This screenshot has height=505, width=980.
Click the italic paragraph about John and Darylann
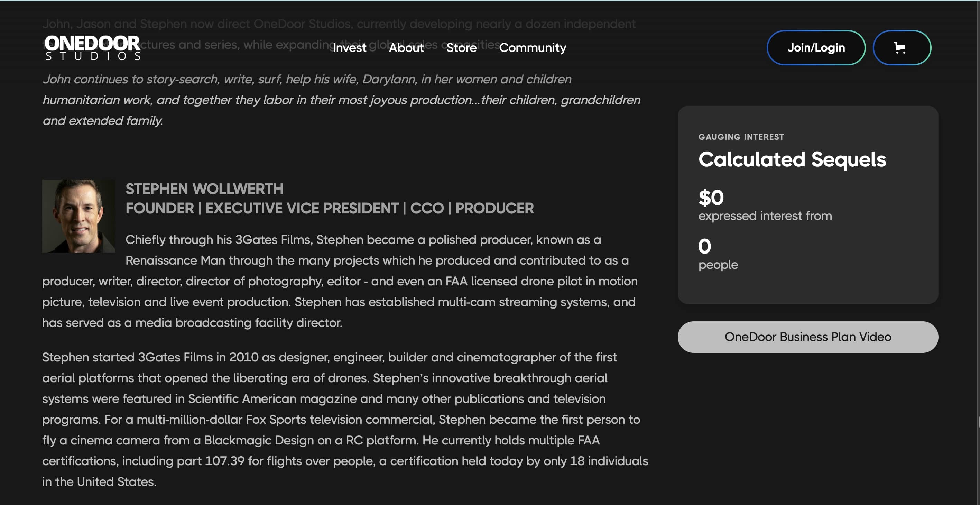tap(341, 100)
